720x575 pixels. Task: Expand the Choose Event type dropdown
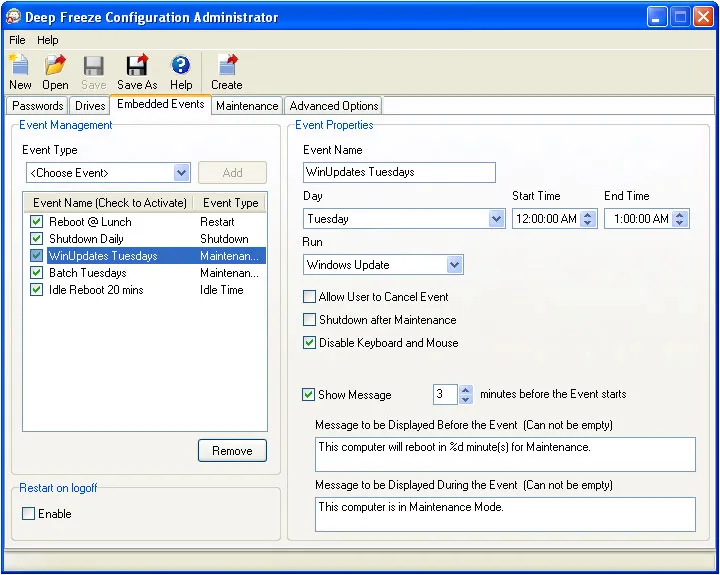tap(181, 173)
